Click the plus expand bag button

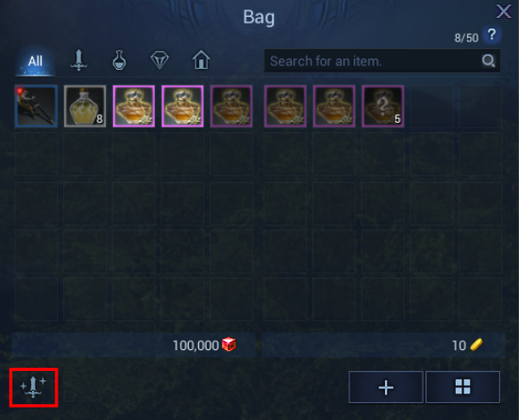click(x=386, y=387)
